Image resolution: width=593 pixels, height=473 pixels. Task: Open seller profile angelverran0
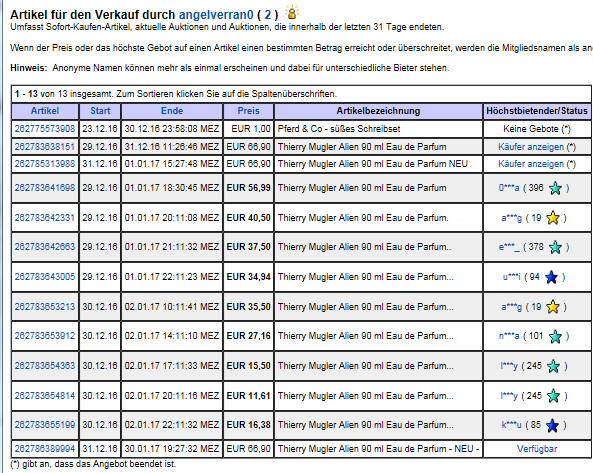216,14
